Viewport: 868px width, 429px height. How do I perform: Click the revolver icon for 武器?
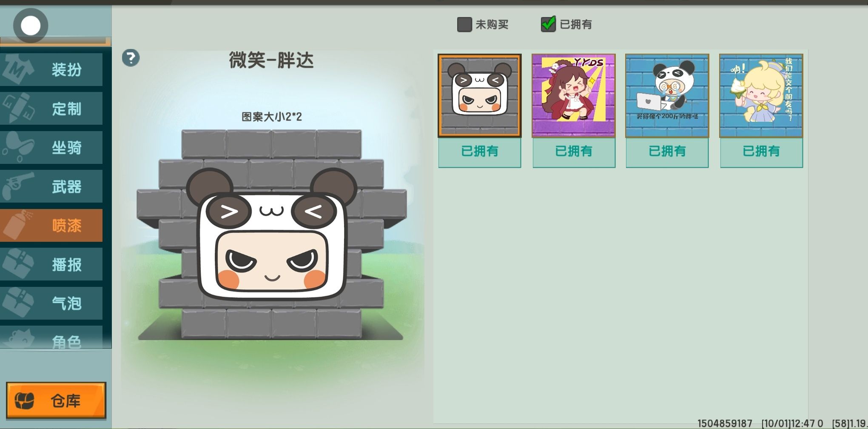pyautogui.click(x=17, y=186)
